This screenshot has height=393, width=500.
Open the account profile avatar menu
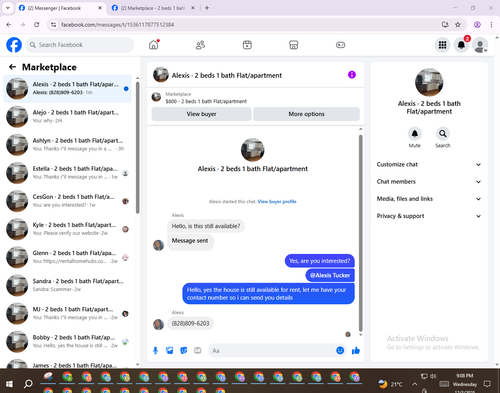480,45
